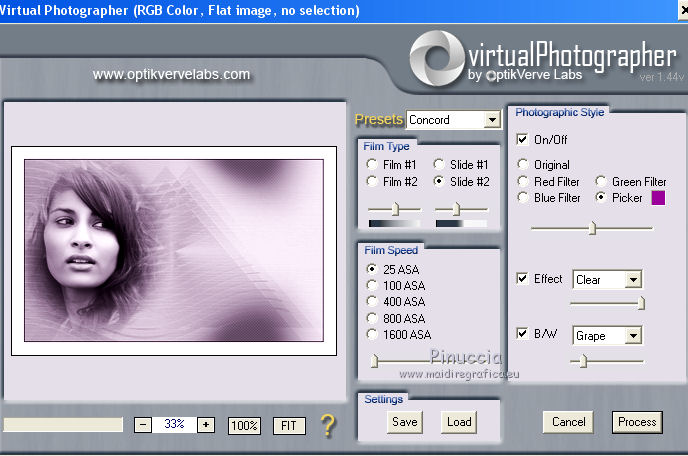This screenshot has height=456, width=688.
Task: Choose 100 ASA film speed
Action: [x=372, y=285]
